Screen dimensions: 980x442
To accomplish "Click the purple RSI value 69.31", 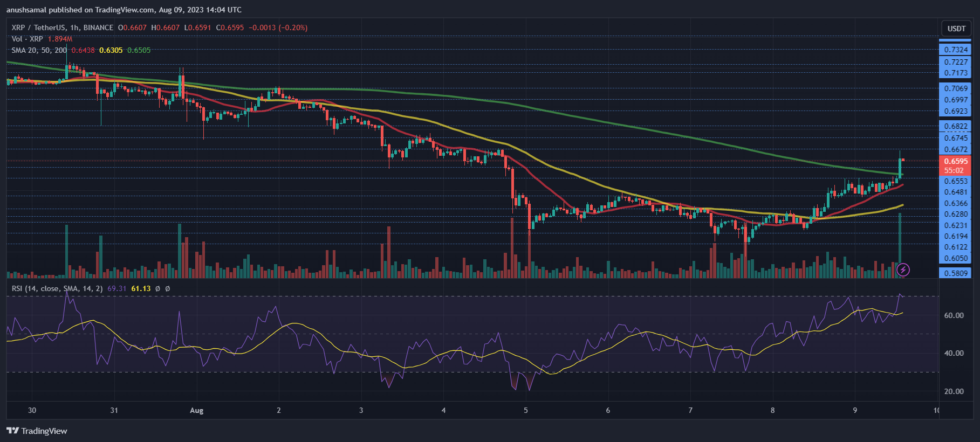I will coord(116,289).
